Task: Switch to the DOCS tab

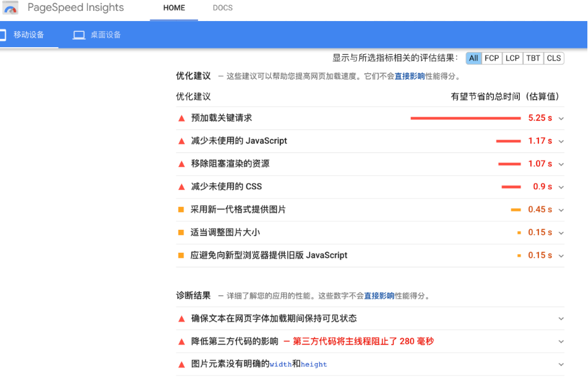Action: tap(222, 8)
